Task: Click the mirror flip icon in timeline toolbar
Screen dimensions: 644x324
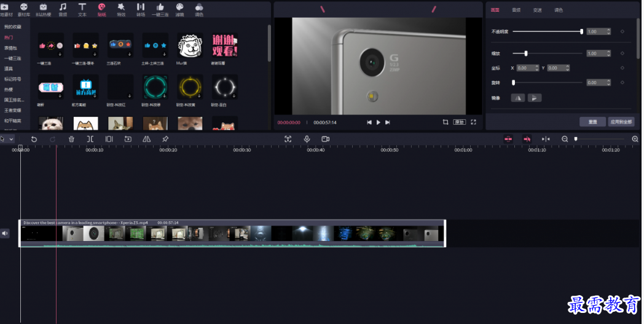Action: [x=147, y=139]
